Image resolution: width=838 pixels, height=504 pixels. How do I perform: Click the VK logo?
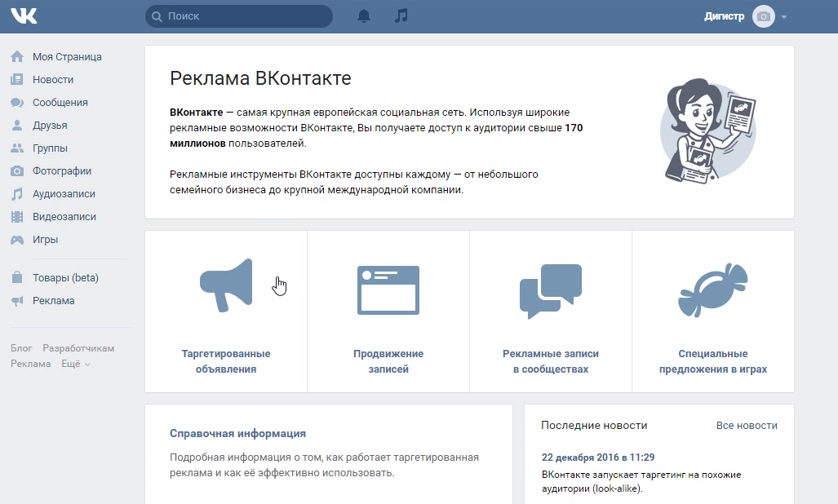23,15
